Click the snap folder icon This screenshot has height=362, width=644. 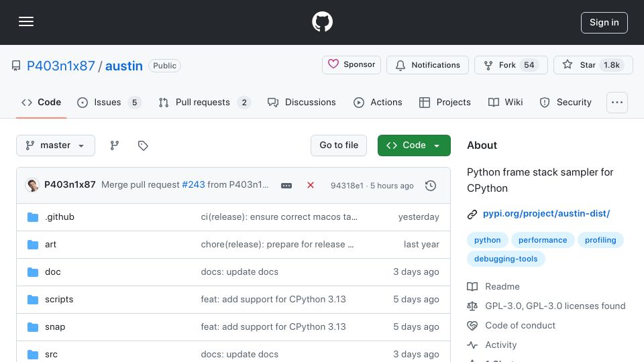tap(33, 327)
